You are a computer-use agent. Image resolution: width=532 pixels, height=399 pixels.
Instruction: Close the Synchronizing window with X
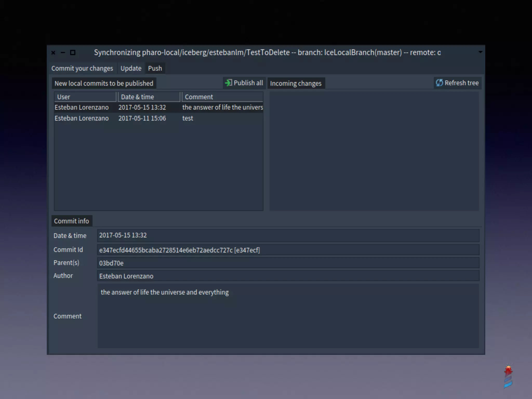pyautogui.click(x=53, y=53)
